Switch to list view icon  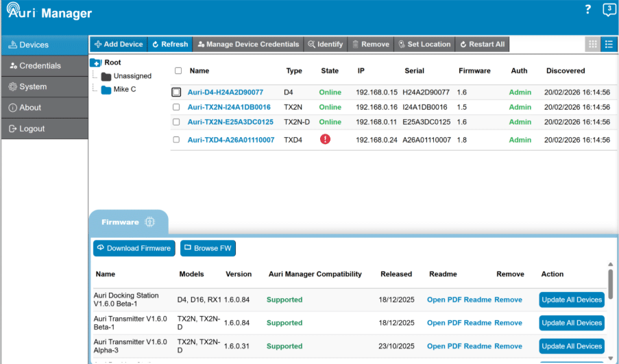click(609, 45)
